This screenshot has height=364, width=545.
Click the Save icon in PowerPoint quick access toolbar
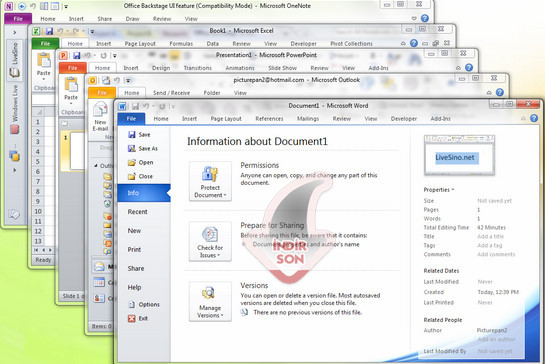coord(77,56)
